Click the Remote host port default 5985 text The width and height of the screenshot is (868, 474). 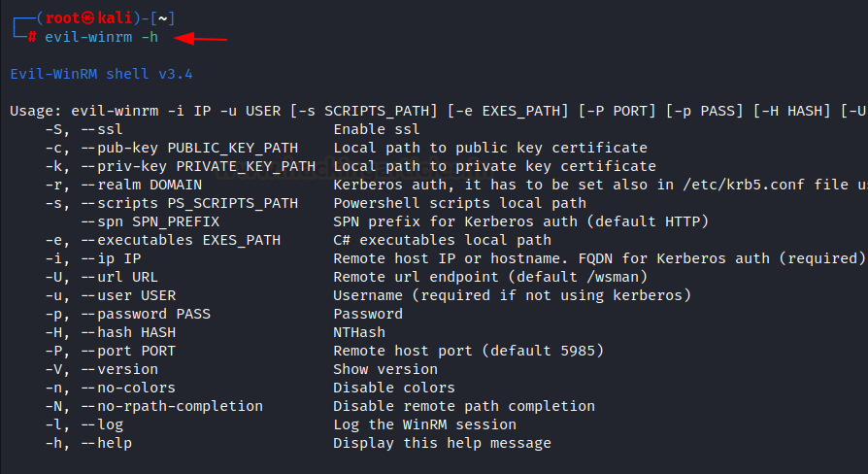pos(468,351)
